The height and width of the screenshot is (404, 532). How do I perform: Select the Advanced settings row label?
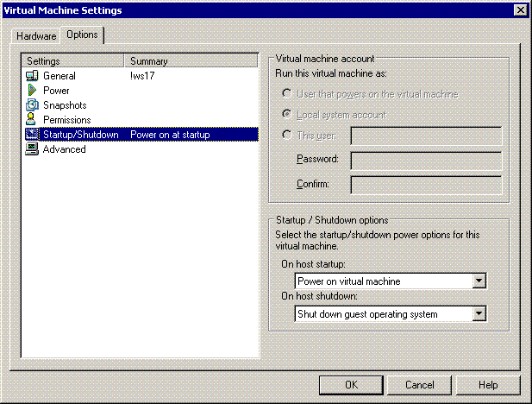point(64,149)
